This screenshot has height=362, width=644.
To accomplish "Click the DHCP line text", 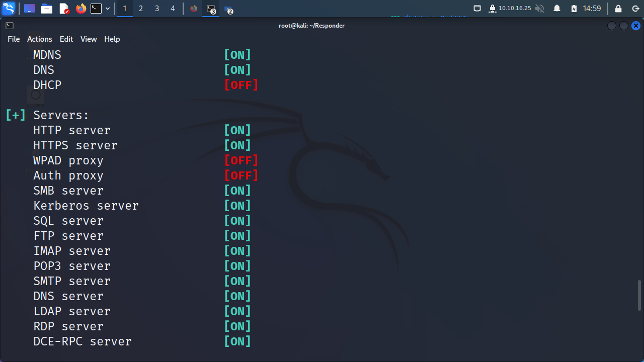I will 47,85.
